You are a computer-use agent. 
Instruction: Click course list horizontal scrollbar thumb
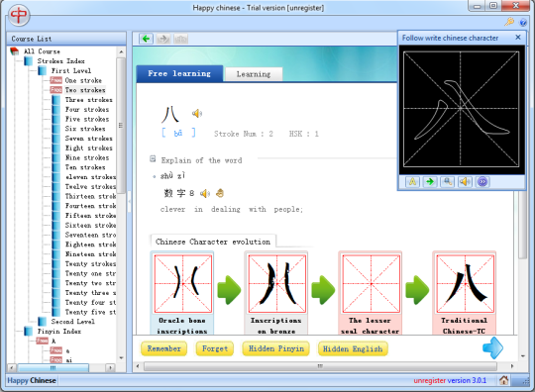click(x=53, y=368)
